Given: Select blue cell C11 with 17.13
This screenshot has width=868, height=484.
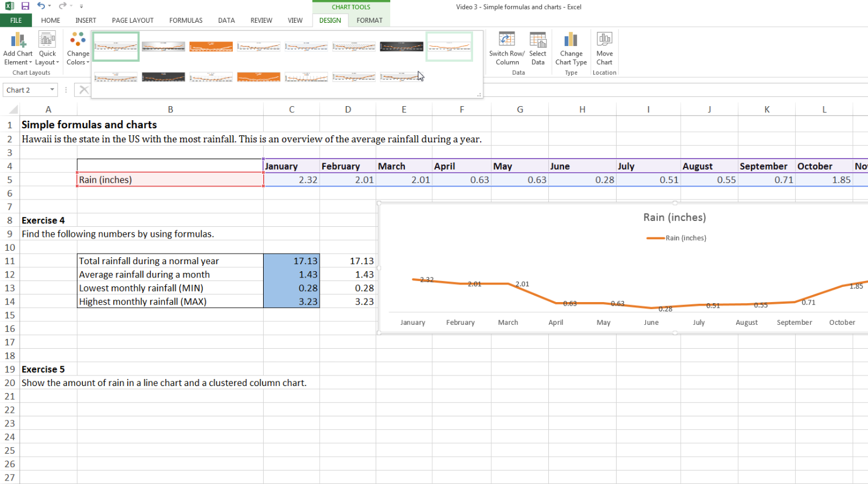Looking at the screenshot, I should (x=292, y=261).
